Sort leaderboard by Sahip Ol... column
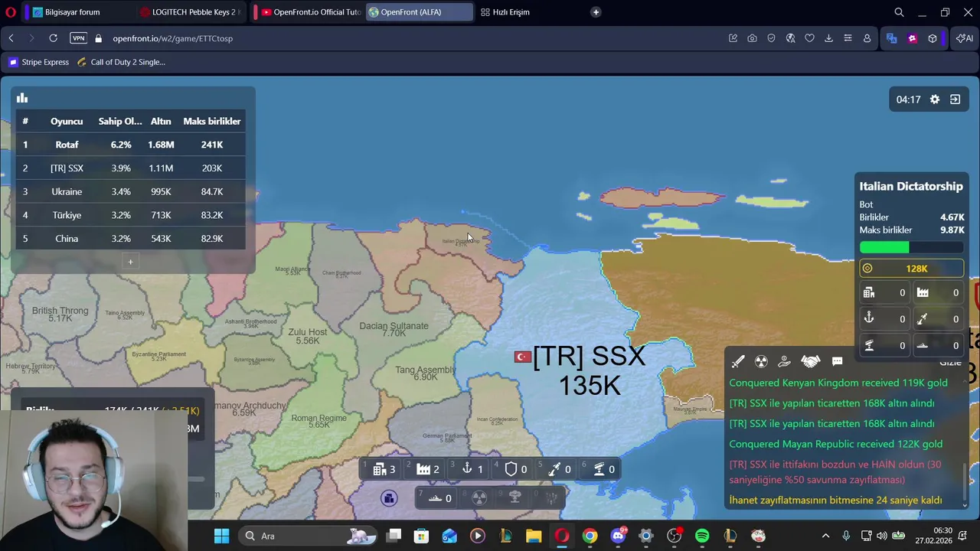 (x=120, y=121)
